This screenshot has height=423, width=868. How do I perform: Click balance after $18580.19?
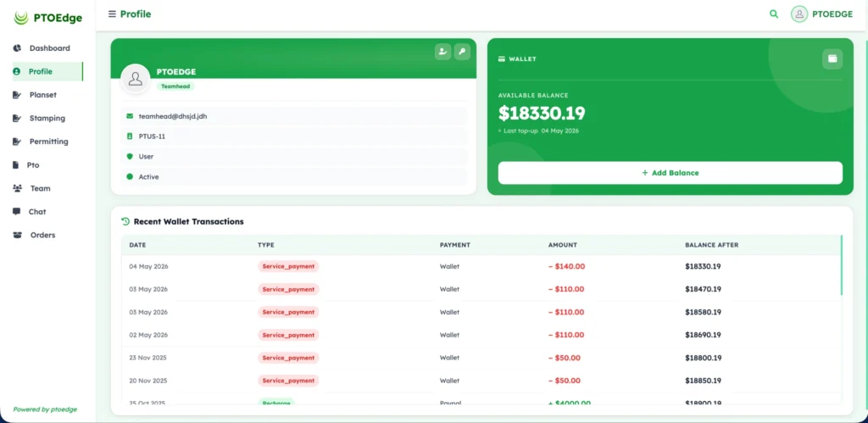pyautogui.click(x=703, y=312)
